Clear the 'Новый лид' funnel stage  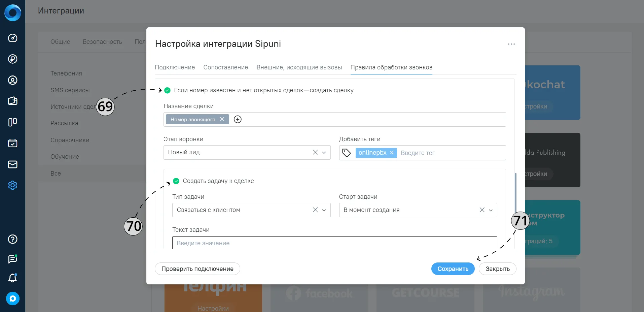coord(315,152)
